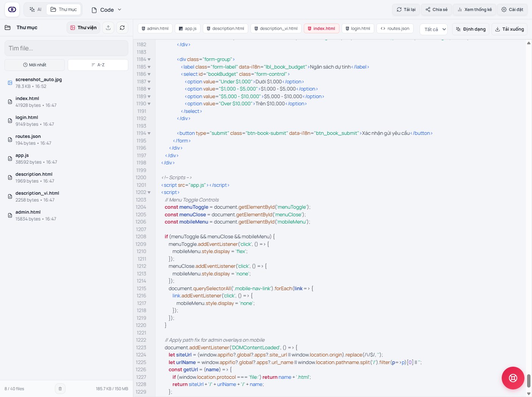Select index.html in the file list
532x397 pixels.
(66, 102)
